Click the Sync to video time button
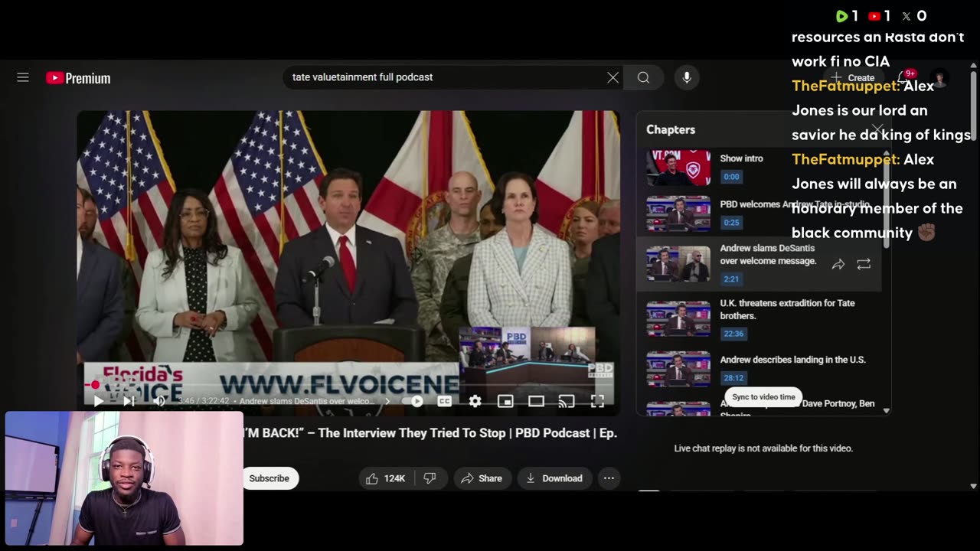 763,397
